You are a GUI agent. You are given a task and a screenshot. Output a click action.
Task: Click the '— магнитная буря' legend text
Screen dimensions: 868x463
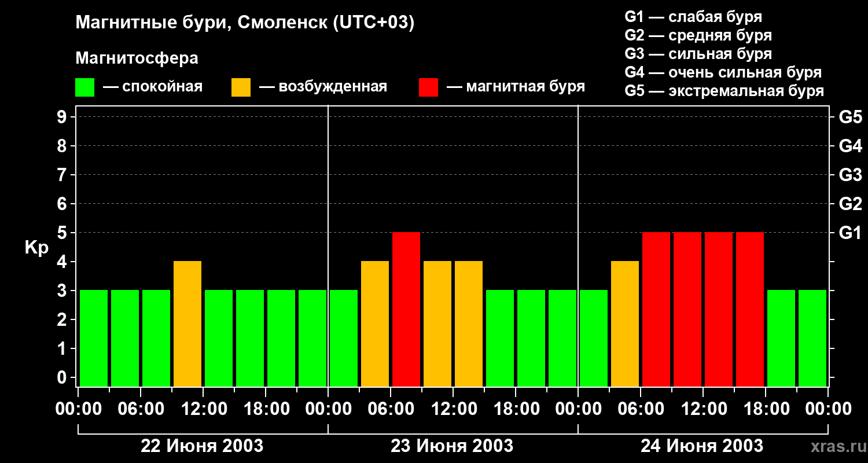[x=516, y=87]
